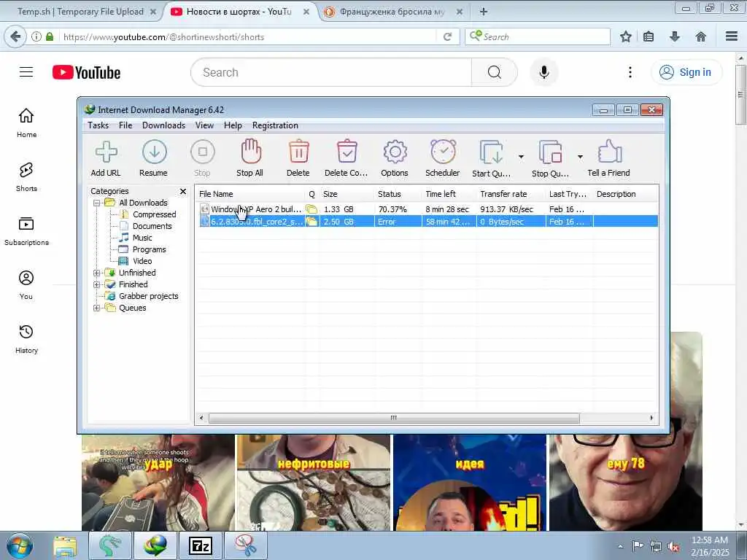Collapse the All Downloads tree node

97,203
